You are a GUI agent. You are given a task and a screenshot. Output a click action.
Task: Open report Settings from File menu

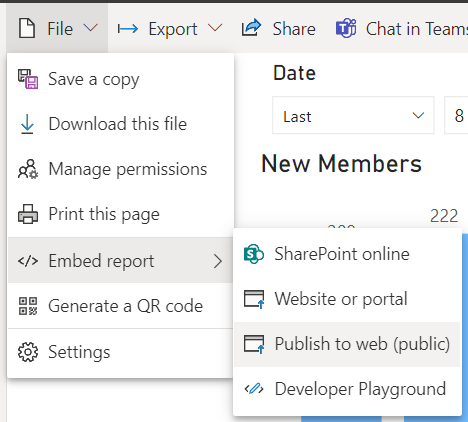pyautogui.click(x=120, y=352)
